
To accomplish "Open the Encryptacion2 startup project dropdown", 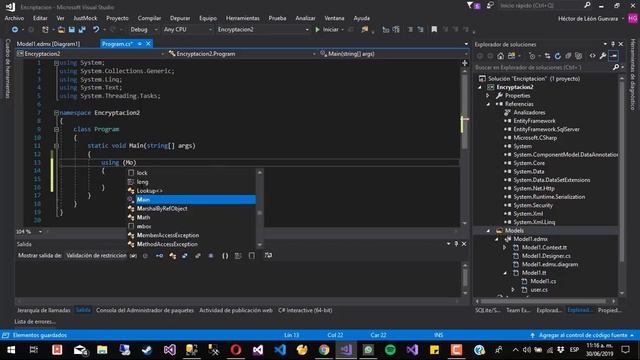I will coord(263,29).
